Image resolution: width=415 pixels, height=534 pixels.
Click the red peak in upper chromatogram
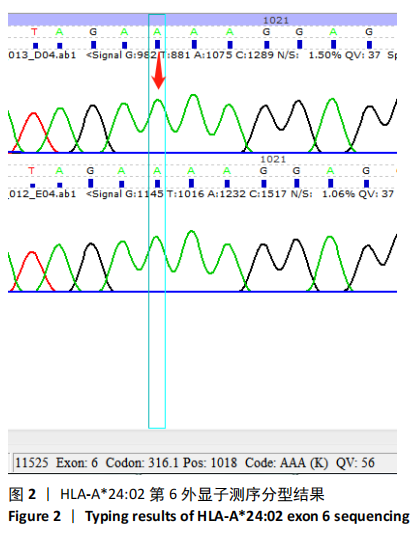point(33,131)
